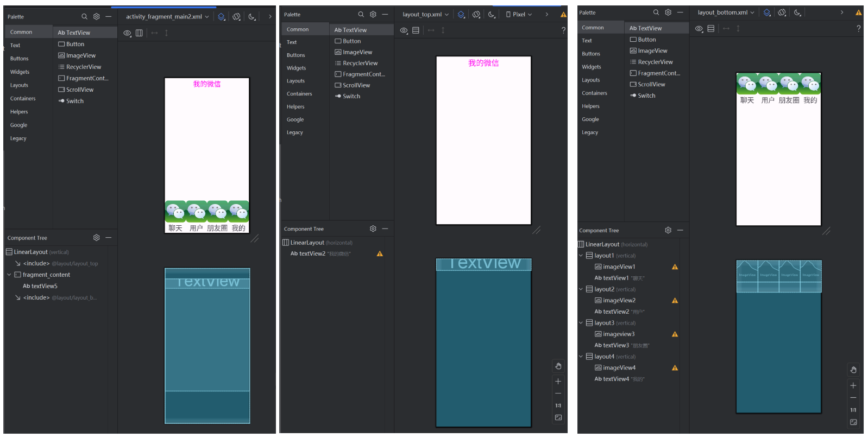Toggle view options eye in layout_bottom window

pos(699,29)
